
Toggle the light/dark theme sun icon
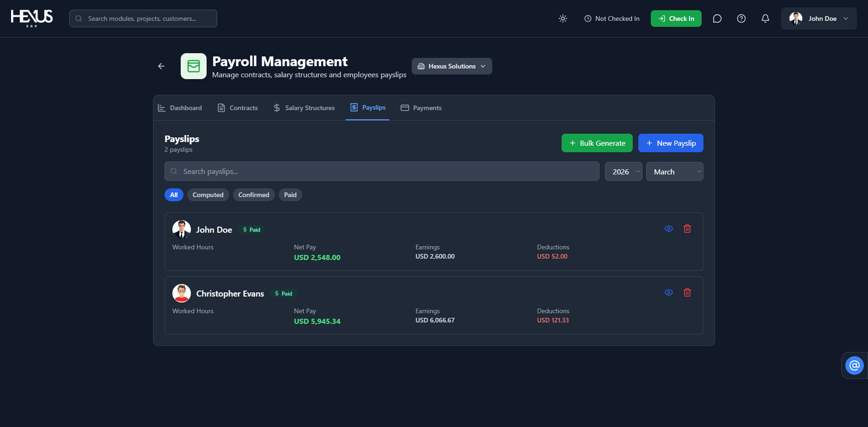pyautogui.click(x=563, y=19)
